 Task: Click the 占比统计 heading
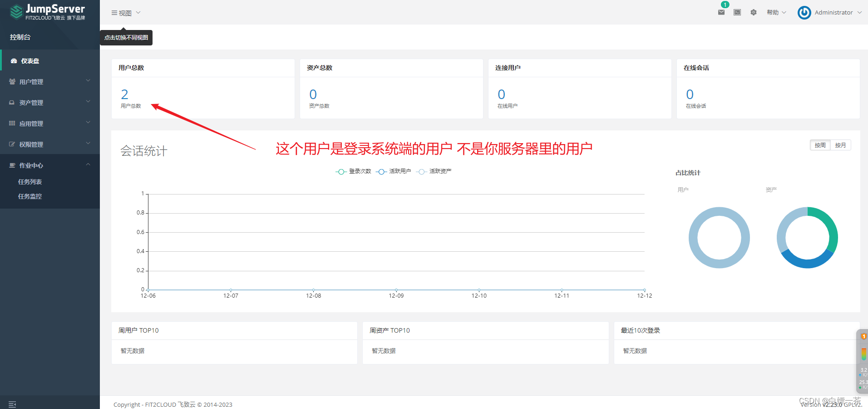[x=688, y=173]
